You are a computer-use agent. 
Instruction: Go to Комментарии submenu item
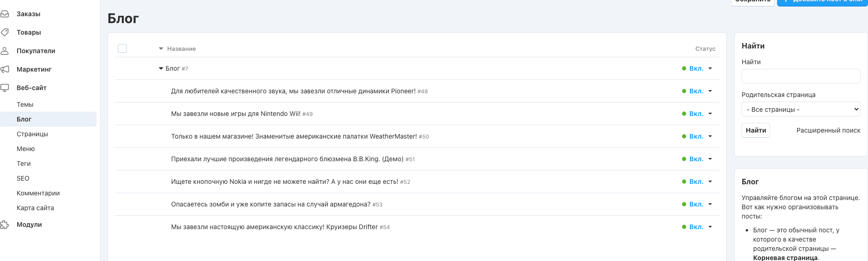[38, 193]
